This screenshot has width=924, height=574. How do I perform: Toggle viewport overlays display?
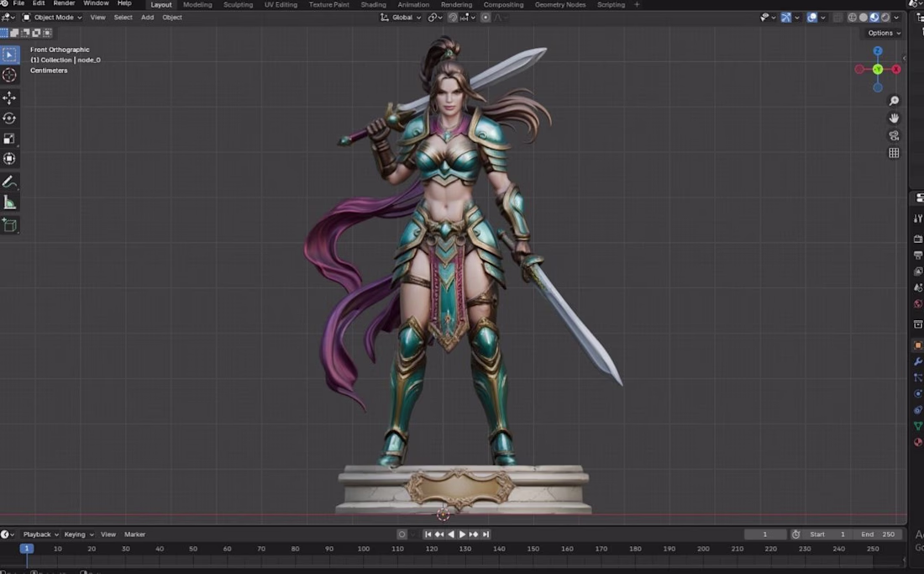[812, 18]
